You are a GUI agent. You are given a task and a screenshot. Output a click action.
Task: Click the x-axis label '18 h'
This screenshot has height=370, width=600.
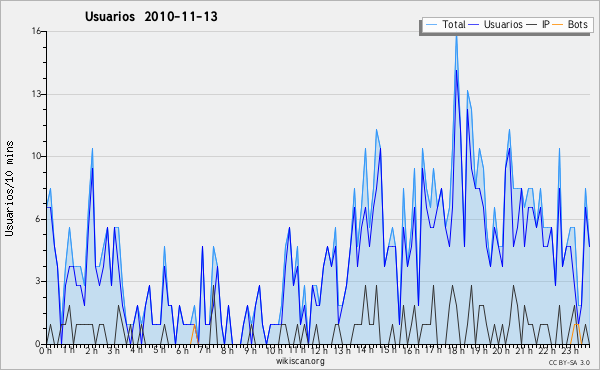(456, 351)
